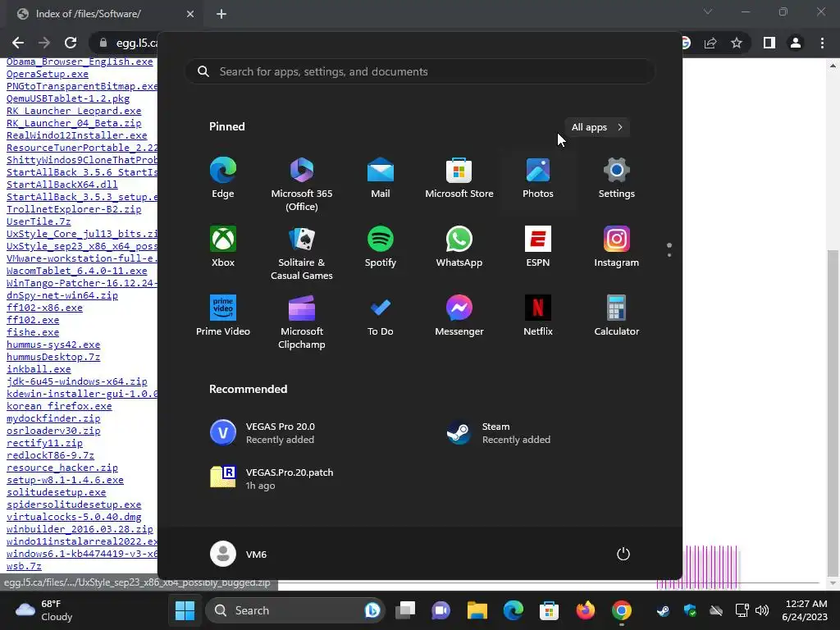Open the WhatsApp app
Viewport: 840px width, 630px height.
coord(459,247)
